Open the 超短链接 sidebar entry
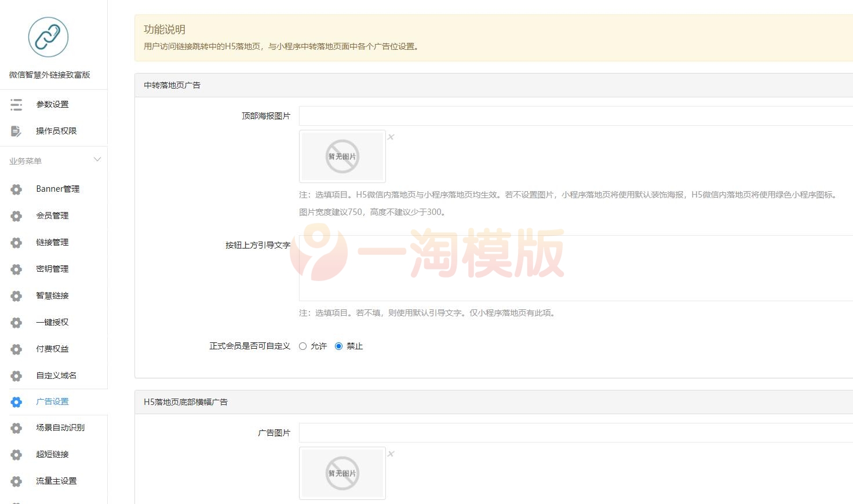Viewport: 853px width, 504px height. pos(53,454)
